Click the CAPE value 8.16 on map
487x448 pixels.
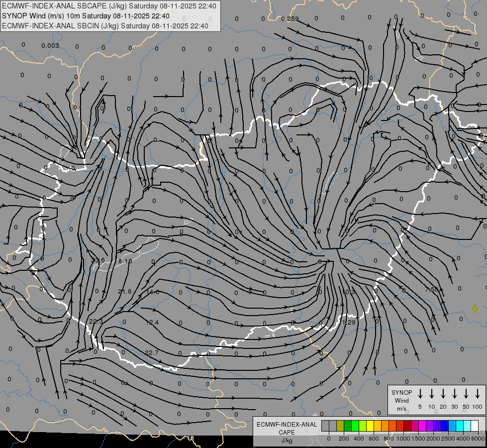click(x=125, y=261)
